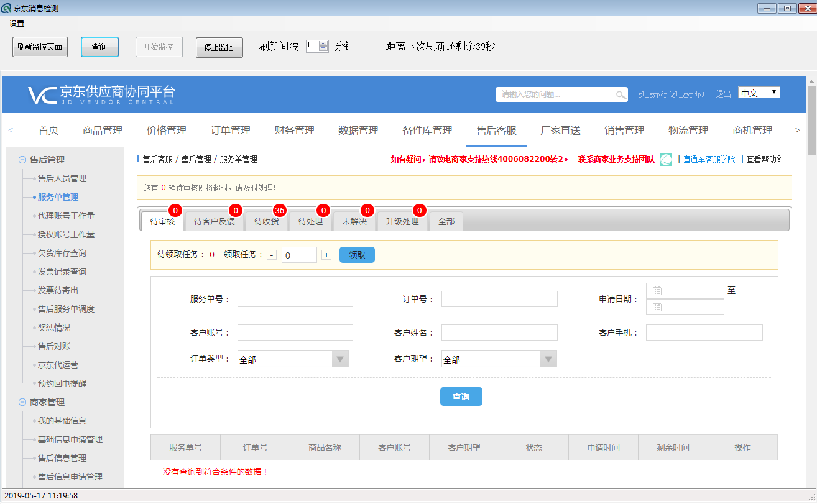This screenshot has height=504, width=817.
Task: Click the 停止监控 button
Action: click(x=218, y=47)
